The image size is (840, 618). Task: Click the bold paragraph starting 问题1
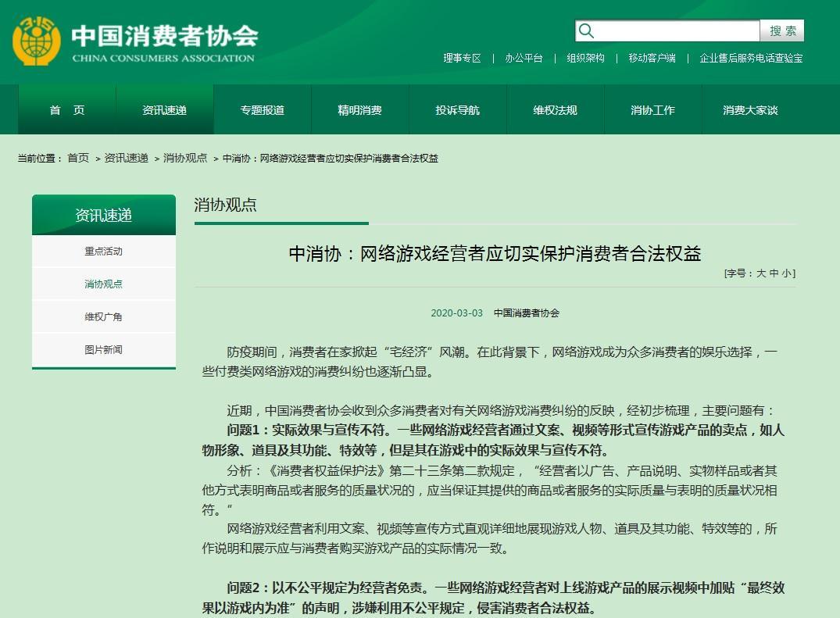click(493, 440)
